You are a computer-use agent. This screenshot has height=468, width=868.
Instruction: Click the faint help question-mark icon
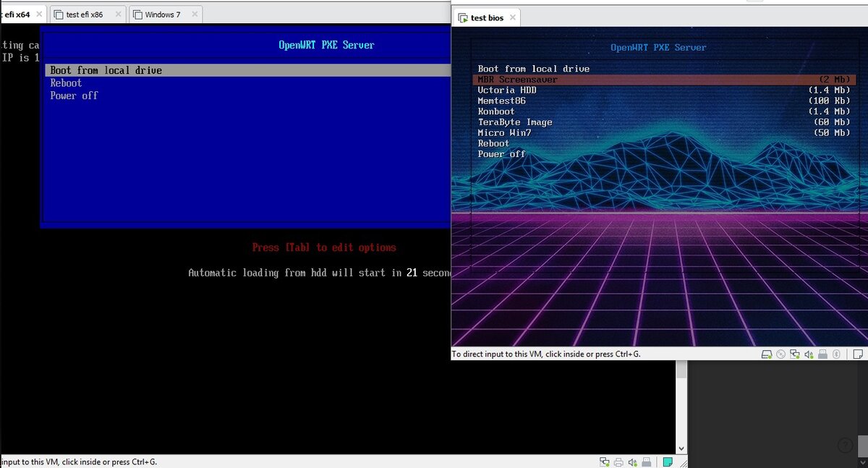coord(846,446)
